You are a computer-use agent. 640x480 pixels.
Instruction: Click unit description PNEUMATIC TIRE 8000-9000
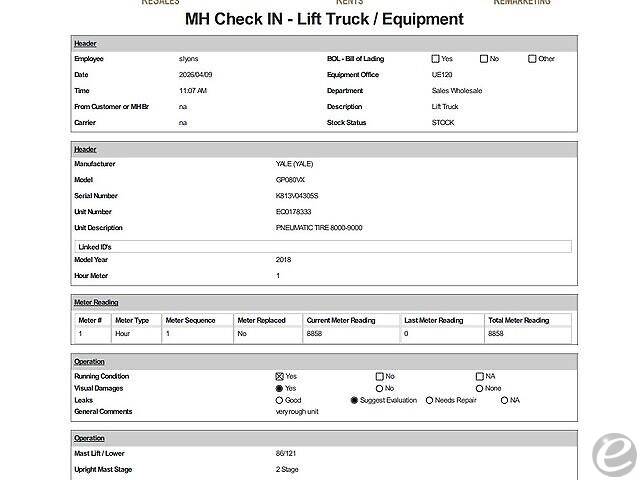click(x=319, y=227)
